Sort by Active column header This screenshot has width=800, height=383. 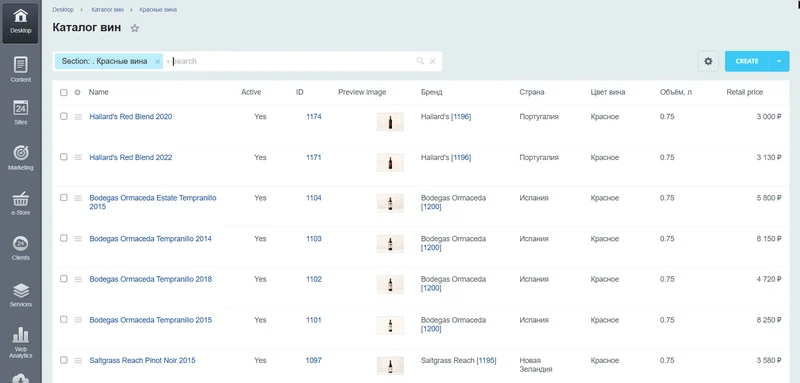point(251,92)
